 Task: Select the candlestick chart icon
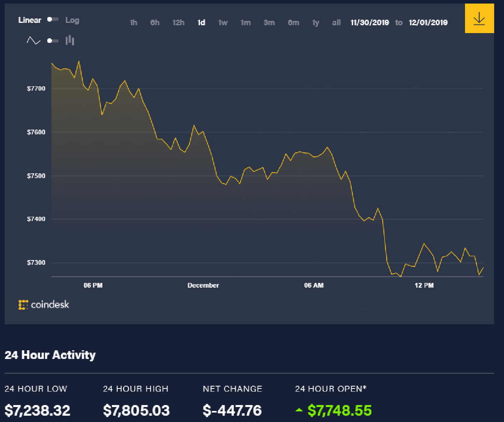(70, 40)
